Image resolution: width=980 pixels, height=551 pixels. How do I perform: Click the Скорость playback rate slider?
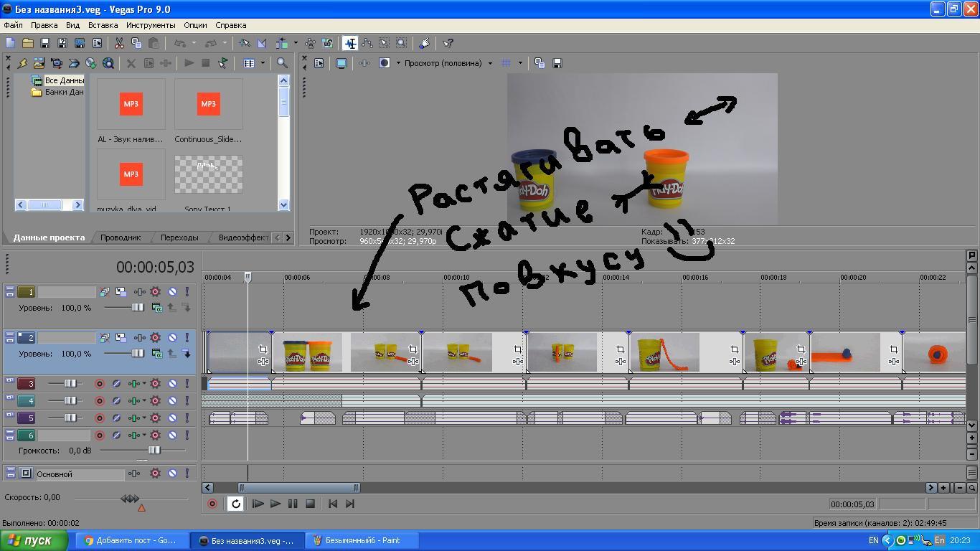(130, 499)
